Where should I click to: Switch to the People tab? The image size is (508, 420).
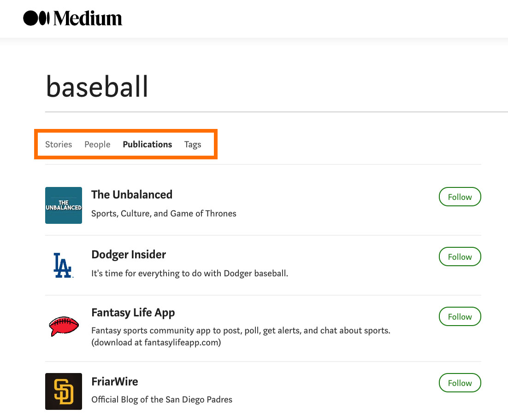(97, 144)
